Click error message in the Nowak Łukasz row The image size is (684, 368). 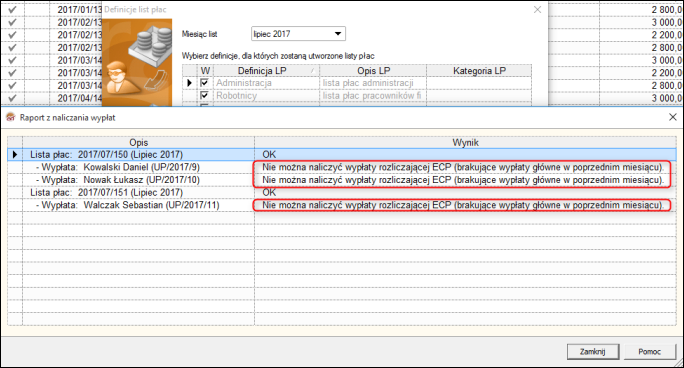pyautogui.click(x=462, y=180)
